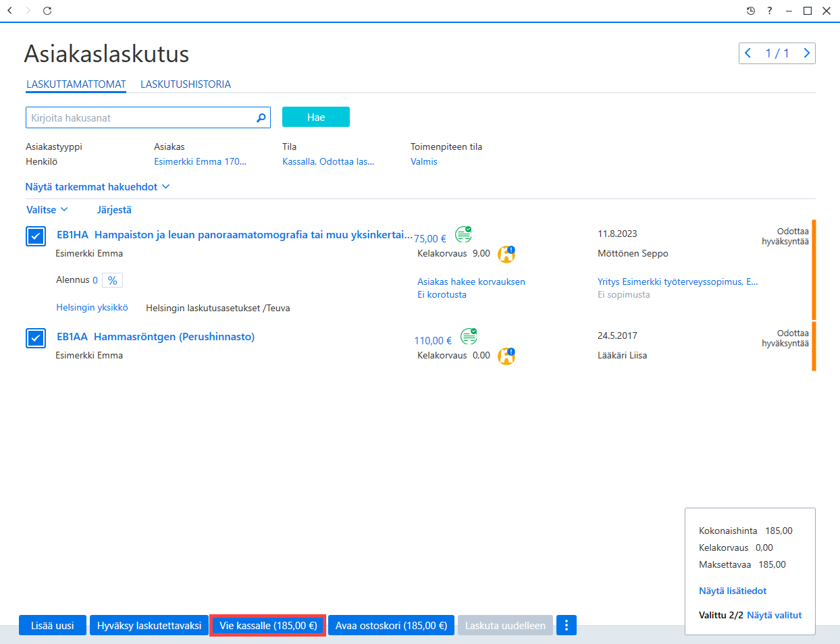
Task: Click the Näytä lisätiedot link
Action: [x=733, y=591]
